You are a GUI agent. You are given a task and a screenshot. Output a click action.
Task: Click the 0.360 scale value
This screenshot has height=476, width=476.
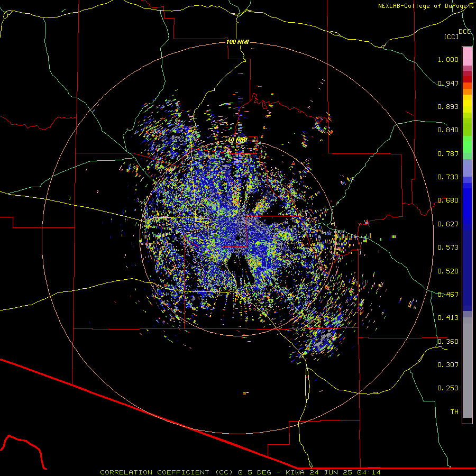448,342
